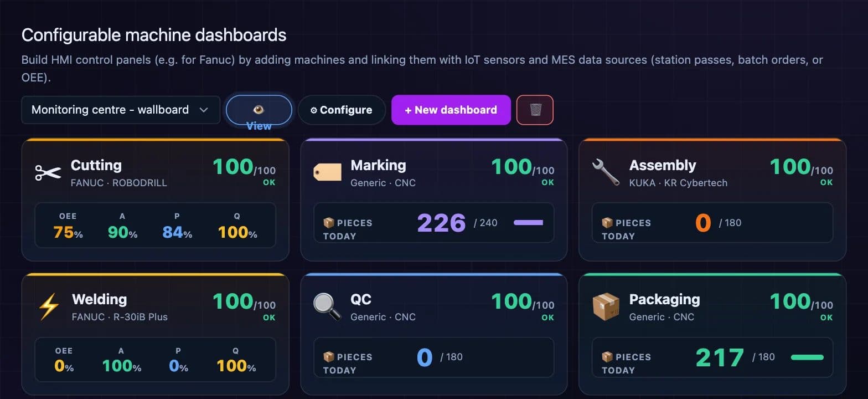Click the tag icon on Marking card
This screenshot has width=868, height=399.
[x=327, y=172]
